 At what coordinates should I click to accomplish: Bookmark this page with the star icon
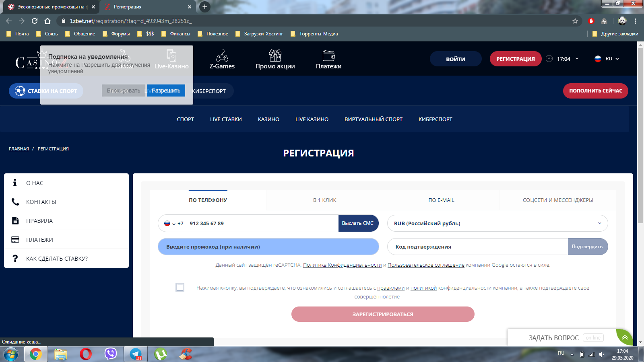point(575,21)
